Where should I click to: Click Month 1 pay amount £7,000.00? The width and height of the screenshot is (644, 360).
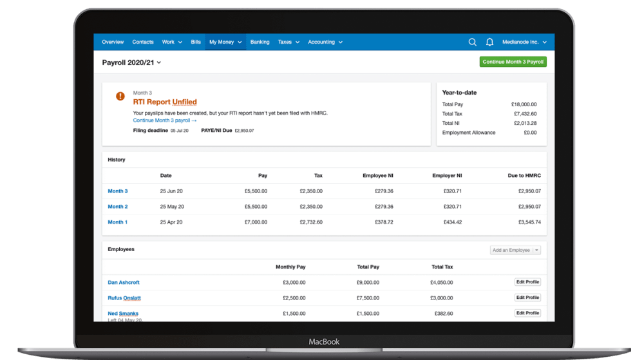coord(256,222)
